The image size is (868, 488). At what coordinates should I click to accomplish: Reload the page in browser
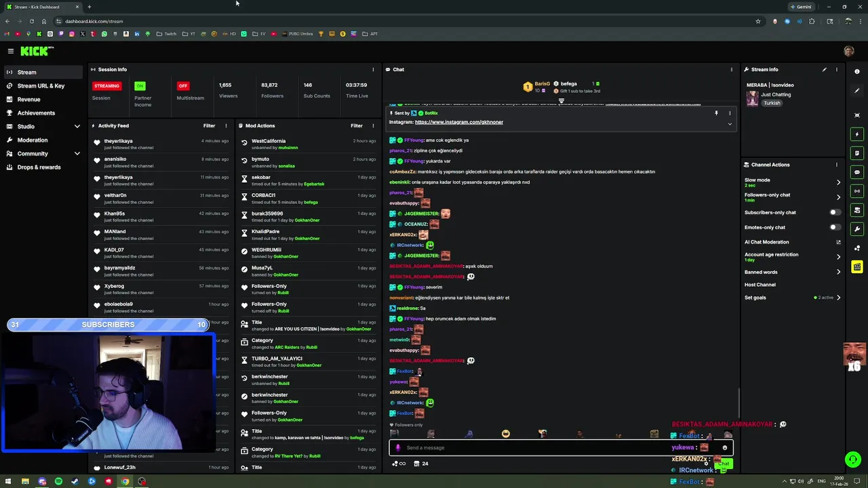pos(32,21)
